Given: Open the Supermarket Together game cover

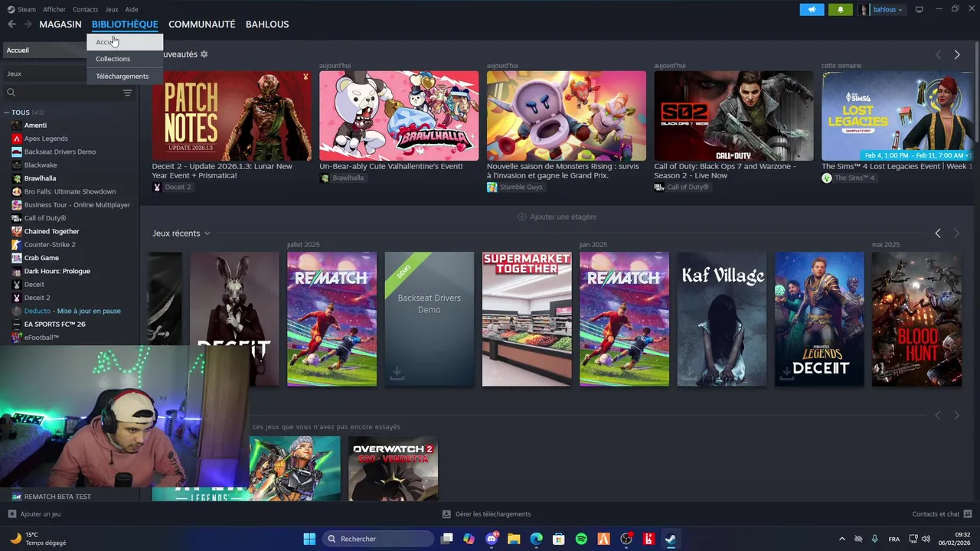Looking at the screenshot, I should 527,319.
